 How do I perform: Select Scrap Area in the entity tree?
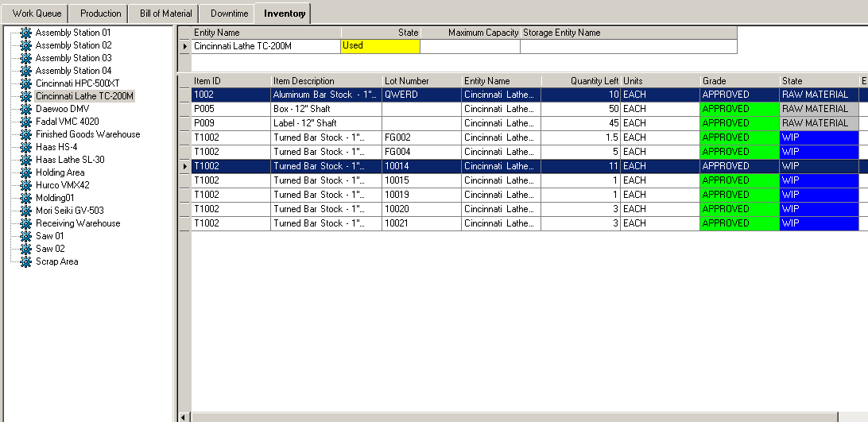[x=56, y=262]
